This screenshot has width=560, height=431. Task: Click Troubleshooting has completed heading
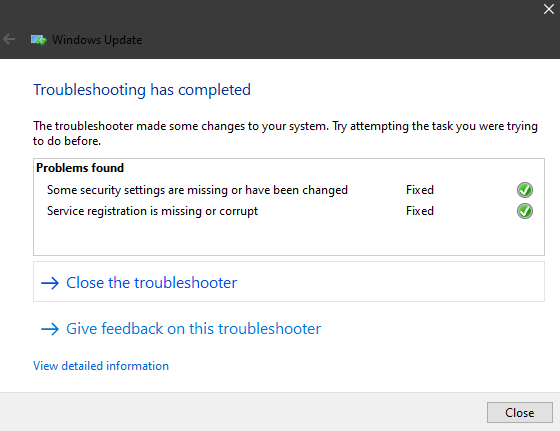click(x=142, y=90)
